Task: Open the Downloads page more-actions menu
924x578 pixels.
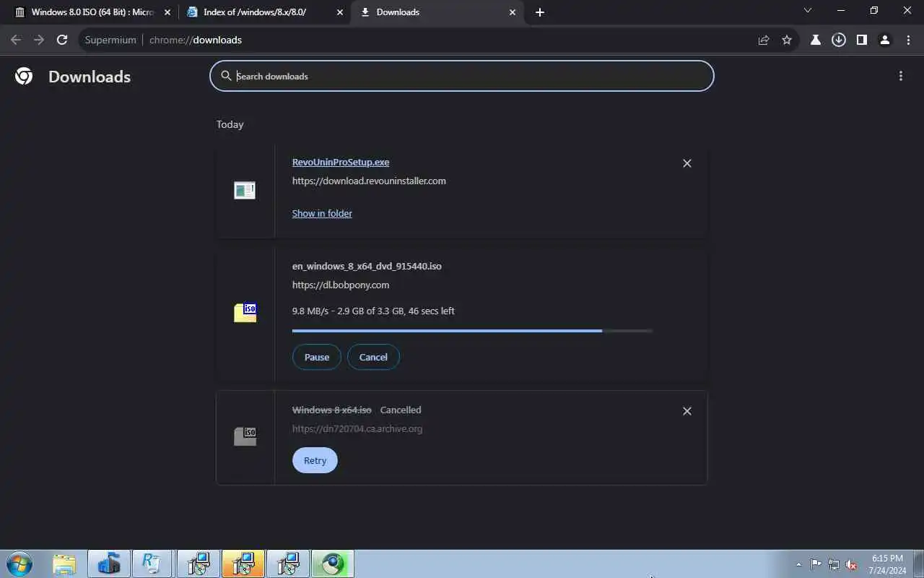Action: click(900, 76)
